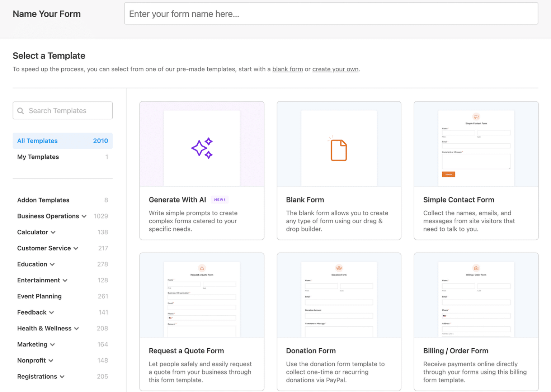
Task: Expand the Marketing category list
Action: (x=52, y=344)
